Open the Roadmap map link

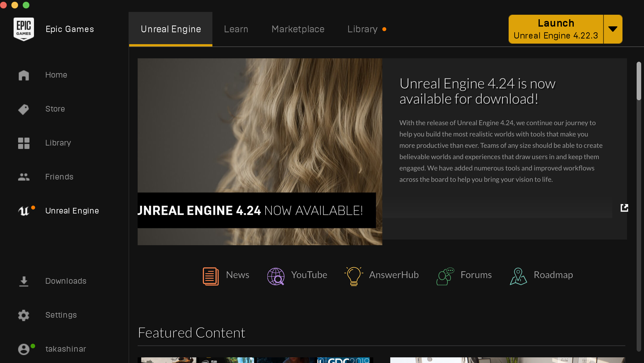point(541,275)
